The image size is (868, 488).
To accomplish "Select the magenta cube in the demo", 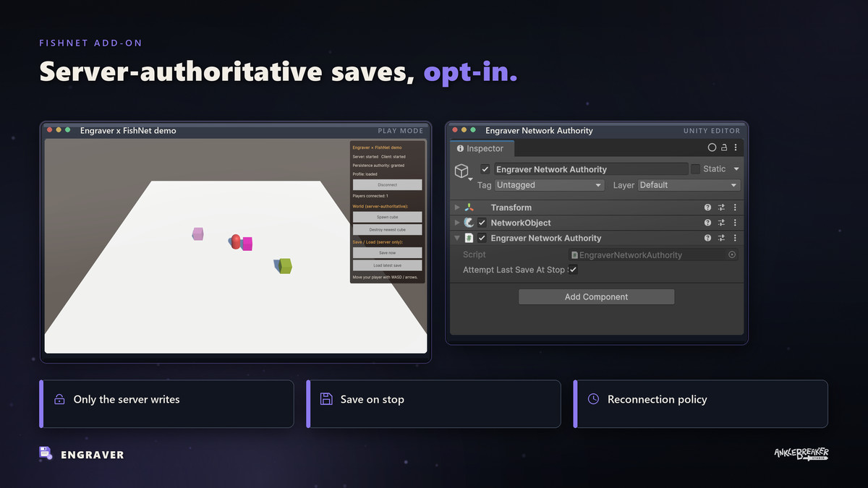I will pos(247,244).
